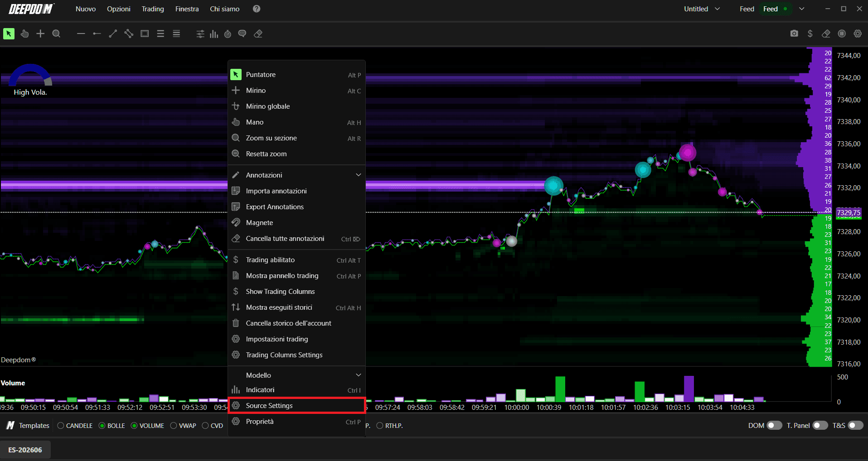Switch to the ES-202606 instrument tab

[25, 450]
